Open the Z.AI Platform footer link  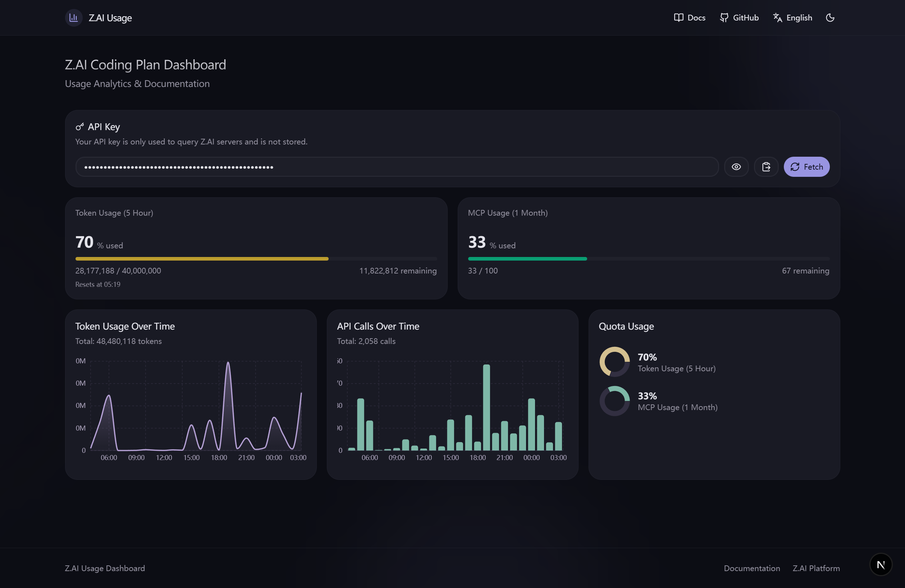(816, 568)
